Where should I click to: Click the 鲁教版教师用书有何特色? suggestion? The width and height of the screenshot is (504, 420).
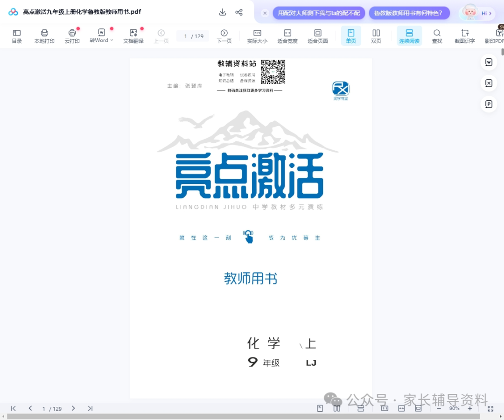pyautogui.click(x=409, y=13)
